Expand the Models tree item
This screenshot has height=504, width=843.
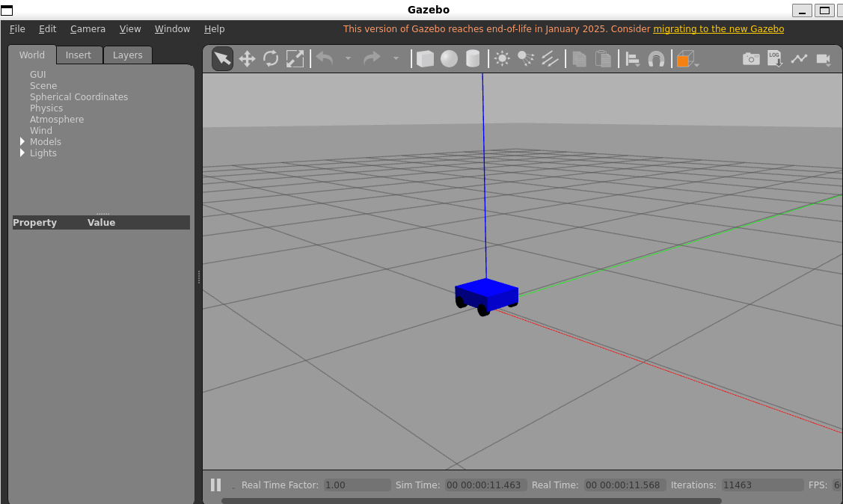(x=22, y=141)
